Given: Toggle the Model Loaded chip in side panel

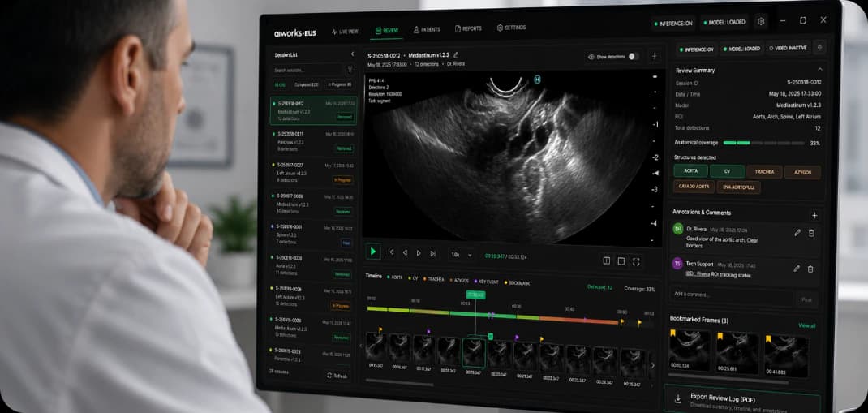Looking at the screenshot, I should click(742, 49).
